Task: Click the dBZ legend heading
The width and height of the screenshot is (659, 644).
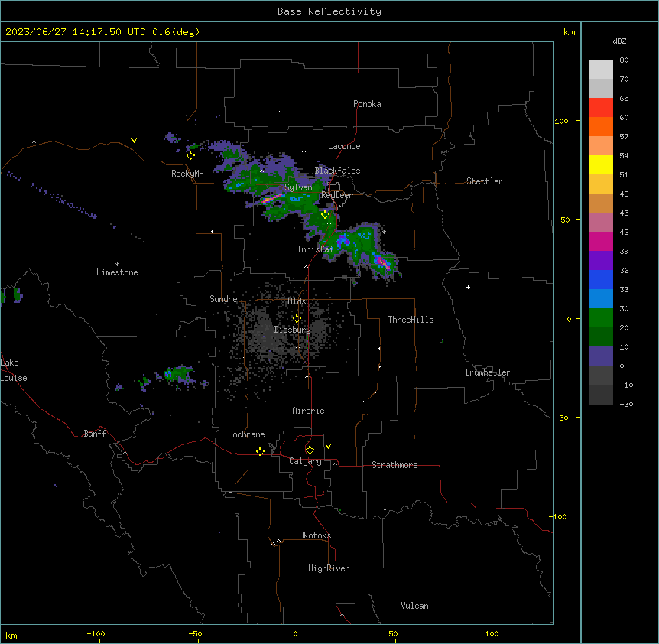Action: point(619,41)
